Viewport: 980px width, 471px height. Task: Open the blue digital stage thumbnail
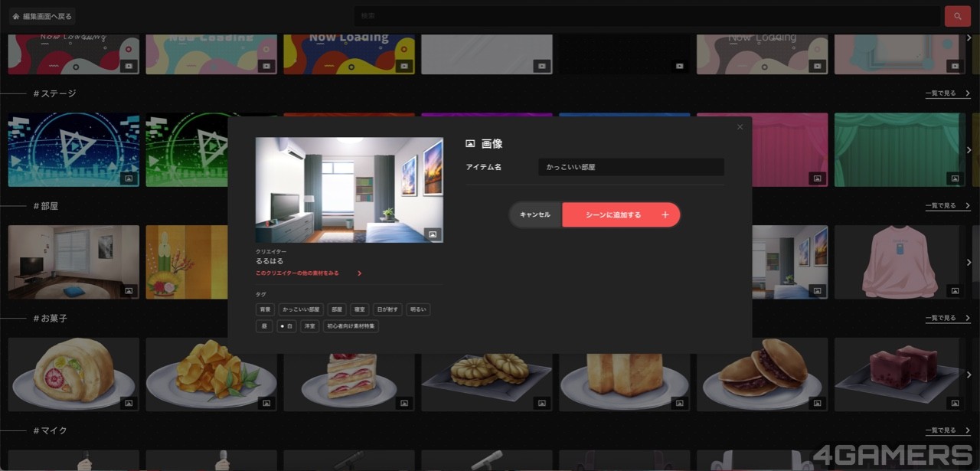pyautogui.click(x=73, y=150)
